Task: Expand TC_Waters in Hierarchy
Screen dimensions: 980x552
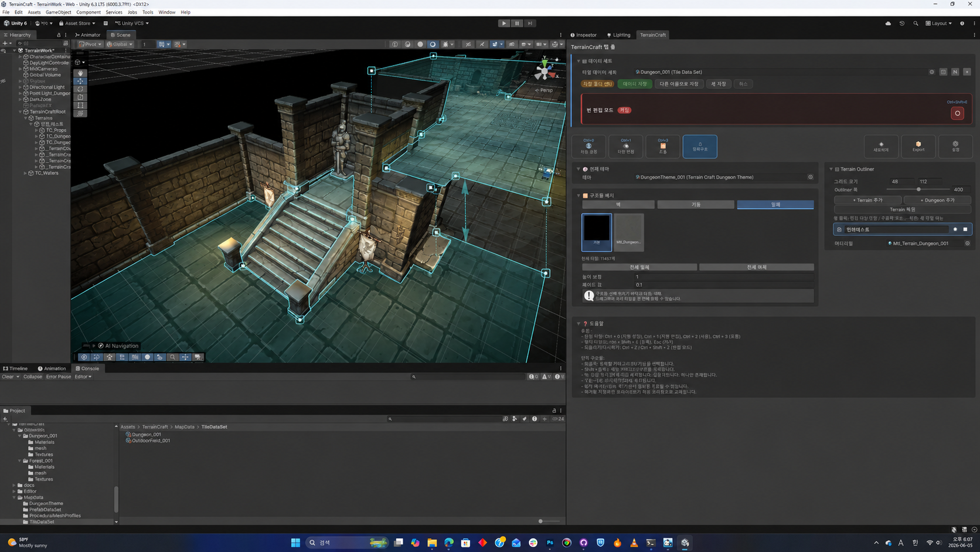Action: [x=25, y=173]
